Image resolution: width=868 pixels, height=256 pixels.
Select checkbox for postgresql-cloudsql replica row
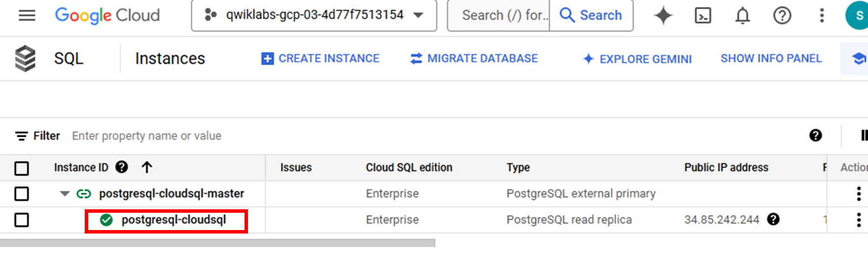(22, 220)
